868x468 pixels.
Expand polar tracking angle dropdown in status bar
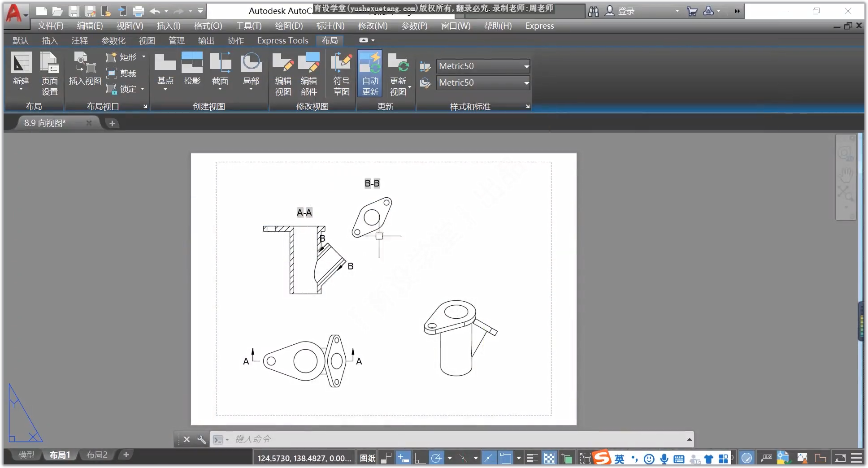[x=450, y=458]
